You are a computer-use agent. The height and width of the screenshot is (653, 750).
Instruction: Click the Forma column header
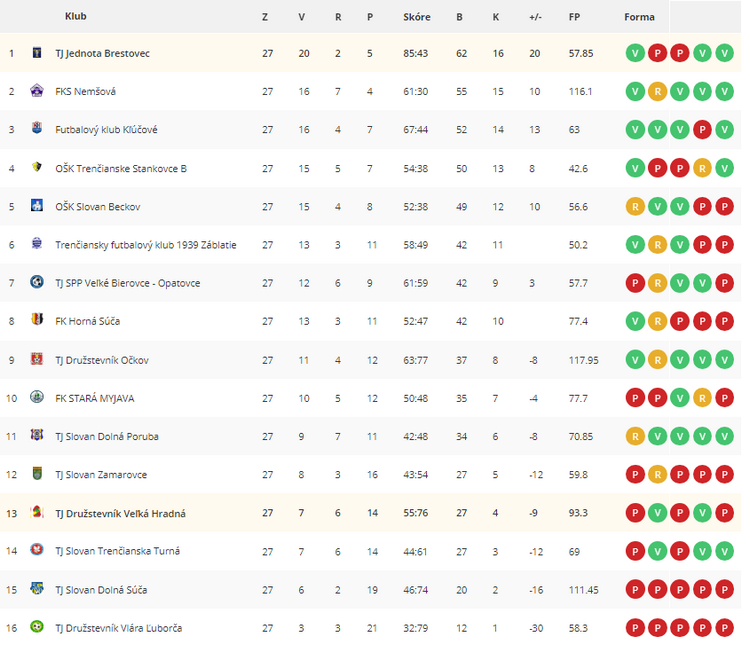[x=639, y=17]
